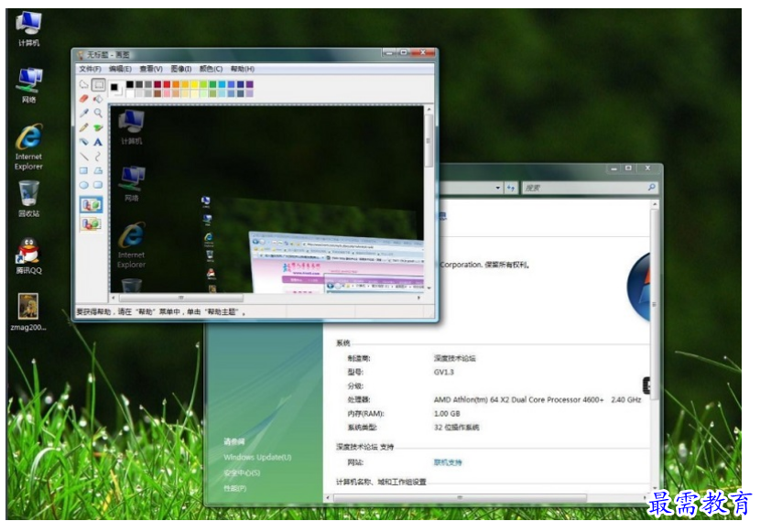
Task: Open the 帮助(H) menu in Paint
Action: click(242, 69)
